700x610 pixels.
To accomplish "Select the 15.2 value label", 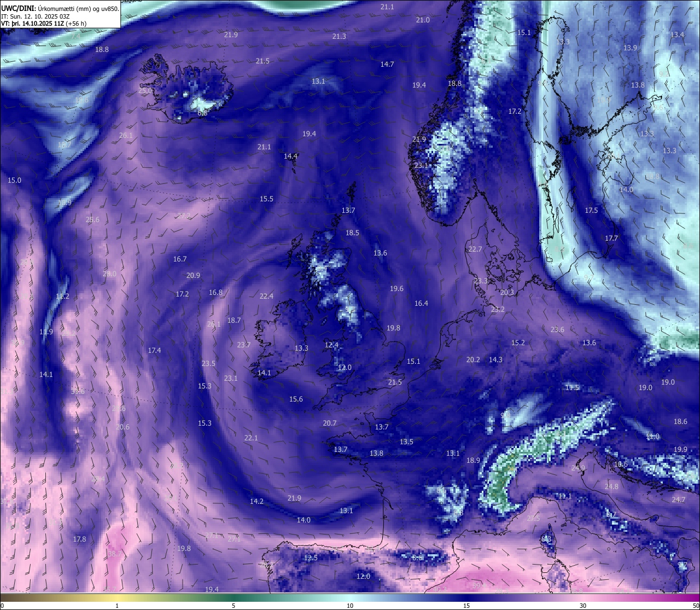I will (x=518, y=342).
